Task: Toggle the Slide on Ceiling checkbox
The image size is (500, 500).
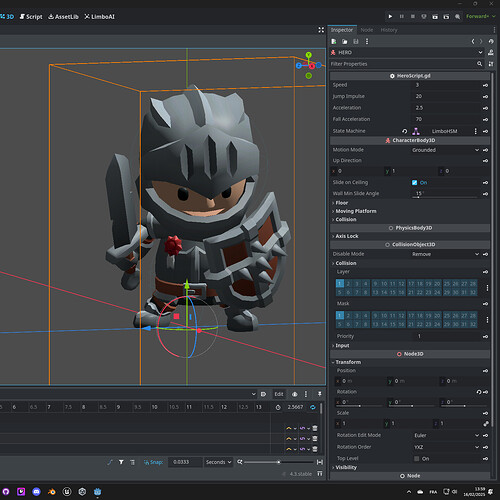Action: (414, 182)
